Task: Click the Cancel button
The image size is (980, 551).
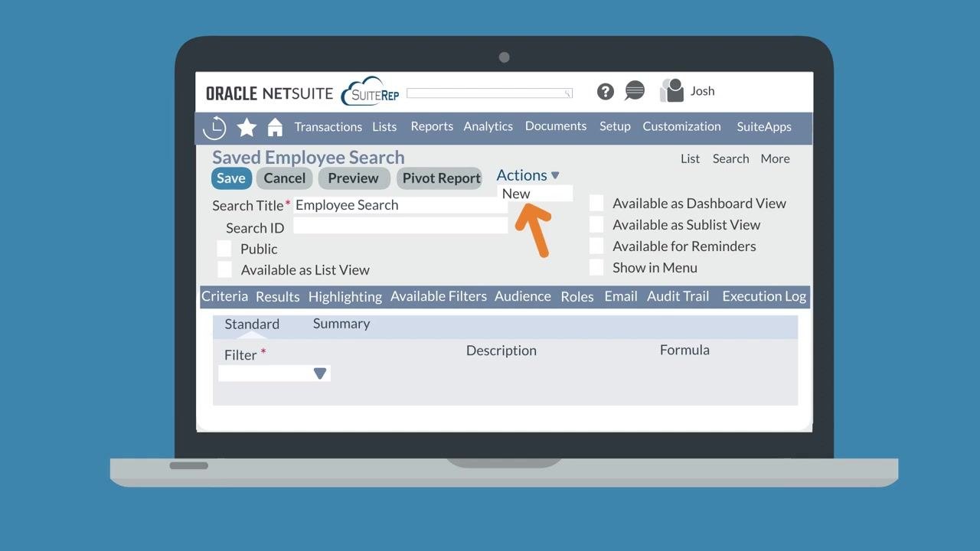Action: [x=284, y=178]
